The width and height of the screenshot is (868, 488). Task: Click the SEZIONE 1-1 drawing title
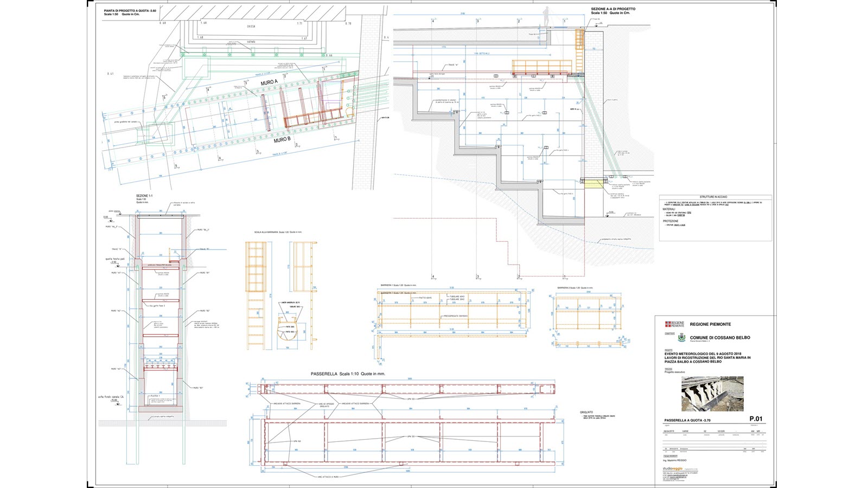click(x=145, y=195)
